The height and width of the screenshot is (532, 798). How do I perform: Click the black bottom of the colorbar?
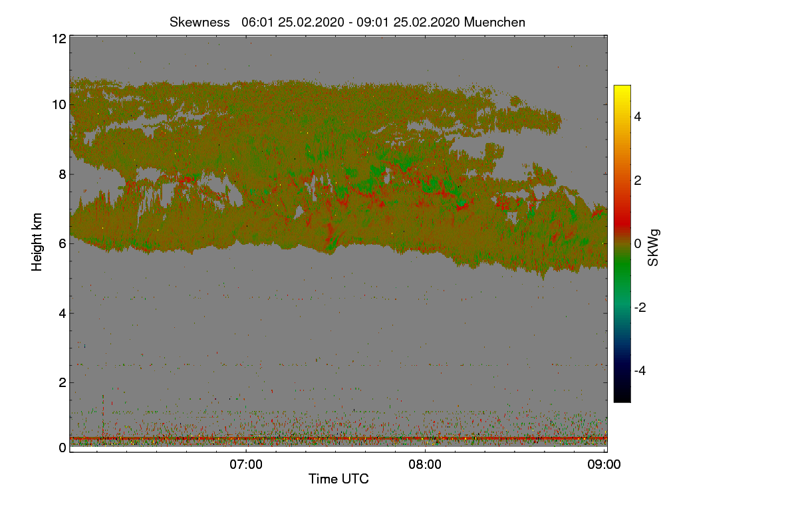point(622,396)
